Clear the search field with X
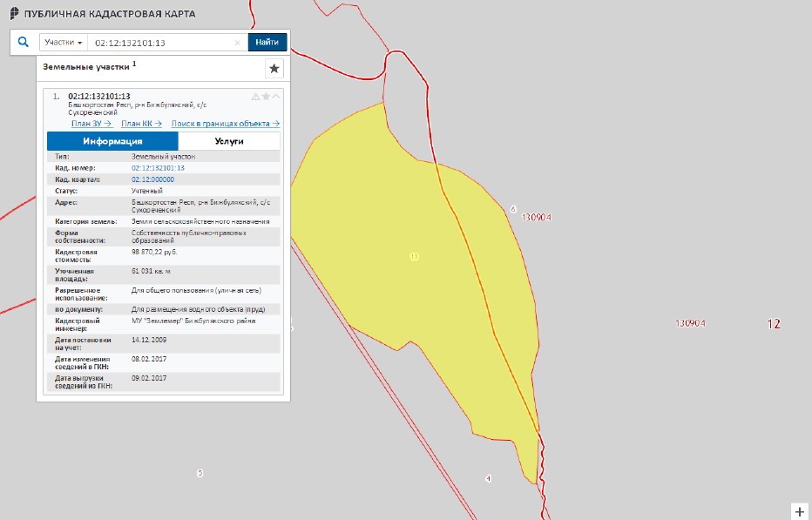This screenshot has width=812, height=520. [238, 43]
